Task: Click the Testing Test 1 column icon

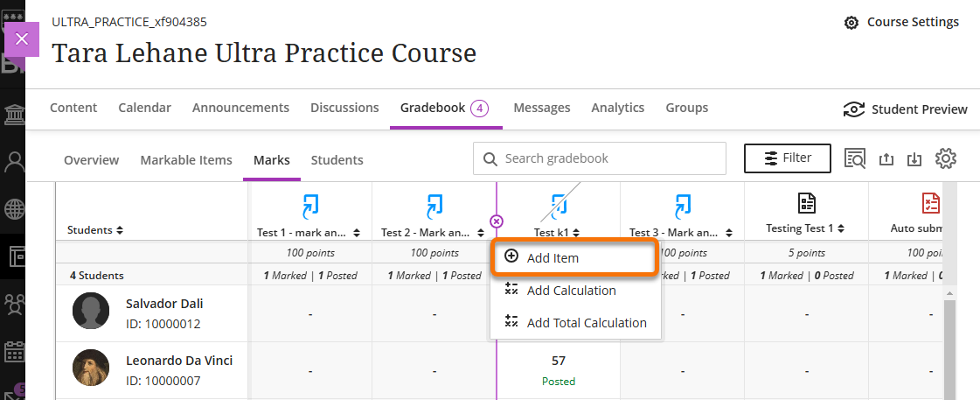Action: [x=807, y=204]
